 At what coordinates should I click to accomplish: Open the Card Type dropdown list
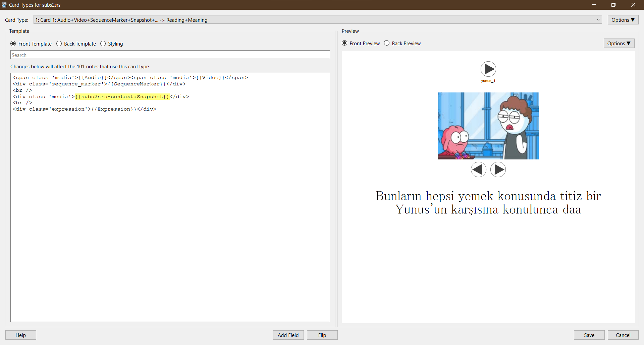point(317,20)
